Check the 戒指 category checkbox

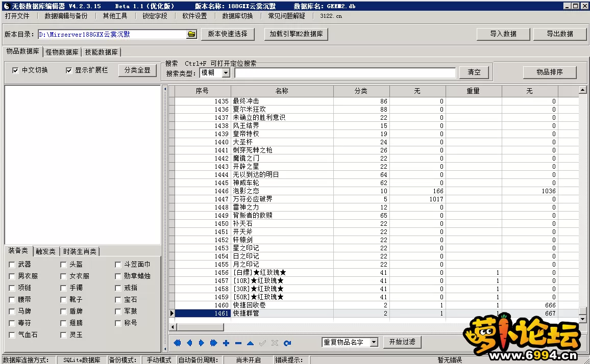point(118,288)
